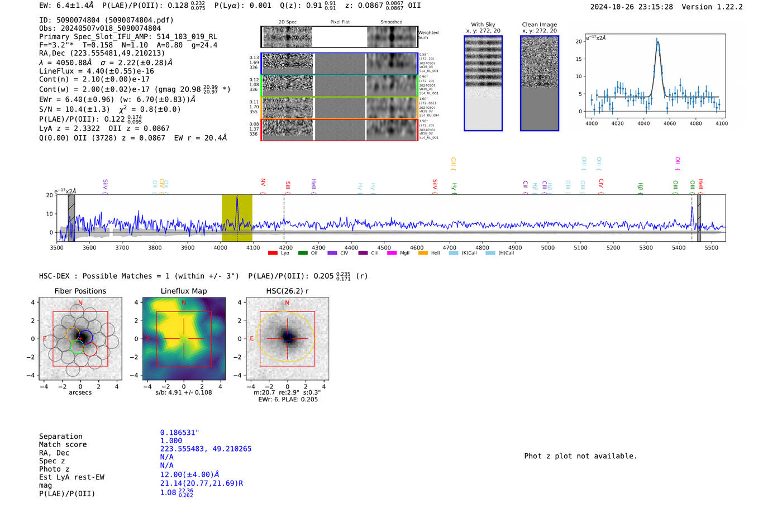Select the orange-bordered fiber spectrum row

point(339,108)
